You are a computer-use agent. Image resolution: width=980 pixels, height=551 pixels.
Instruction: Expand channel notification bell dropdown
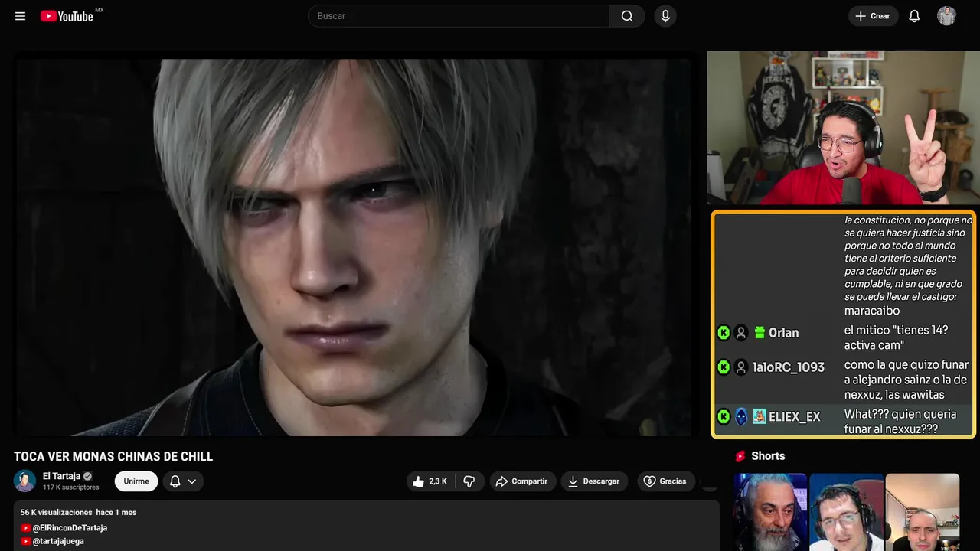(183, 481)
